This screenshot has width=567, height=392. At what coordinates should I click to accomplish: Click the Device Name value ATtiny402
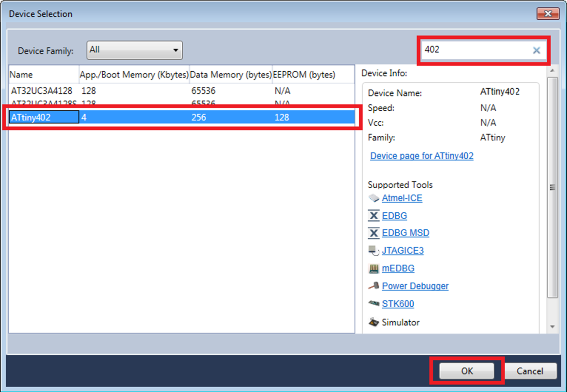[499, 92]
